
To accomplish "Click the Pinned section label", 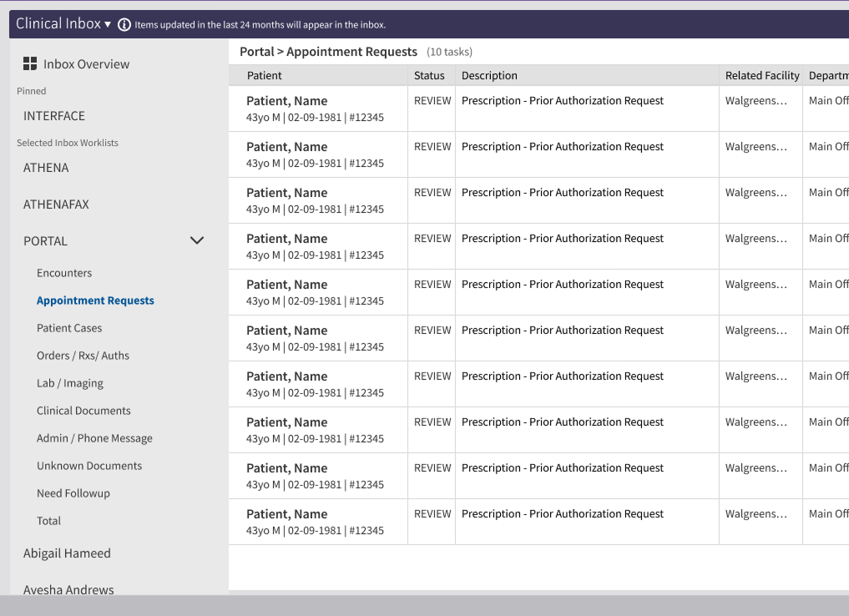I will coord(32,91).
